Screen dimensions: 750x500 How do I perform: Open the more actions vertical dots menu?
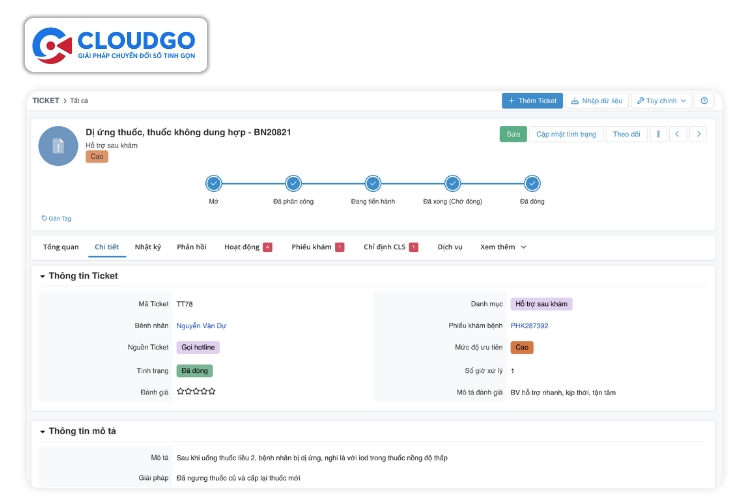tap(658, 134)
